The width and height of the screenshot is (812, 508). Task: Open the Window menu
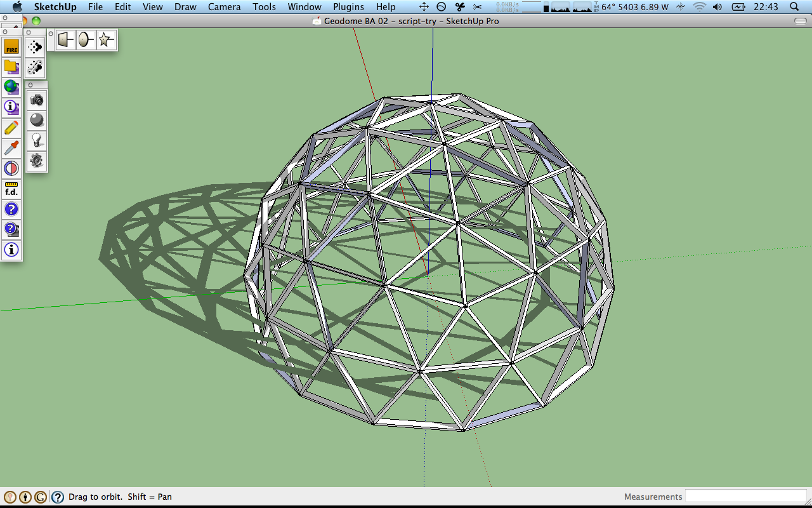click(x=304, y=7)
